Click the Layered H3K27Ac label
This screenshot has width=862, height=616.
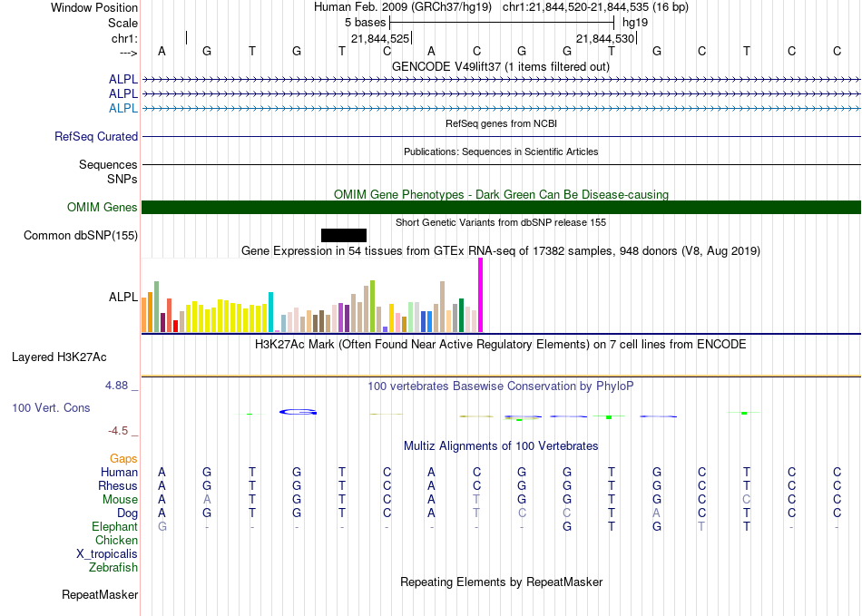pyautogui.click(x=59, y=357)
